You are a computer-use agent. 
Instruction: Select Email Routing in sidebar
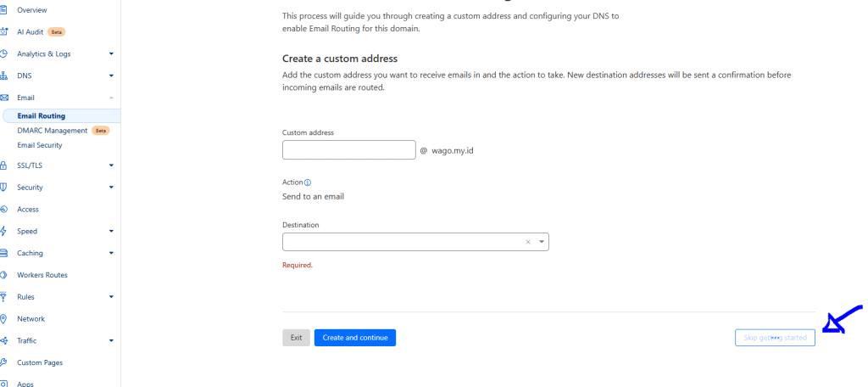(41, 116)
